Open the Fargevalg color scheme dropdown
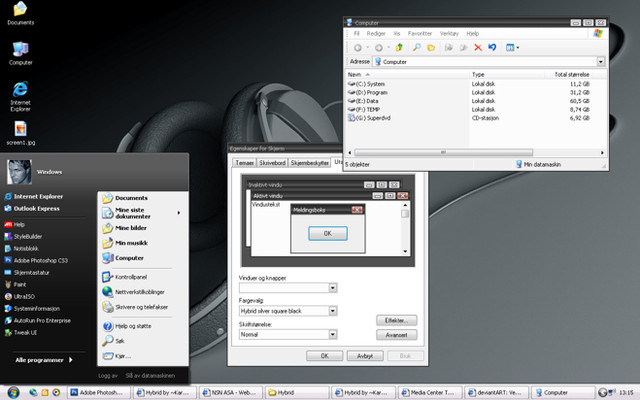Viewport: 640px width, 400px height. click(332, 311)
